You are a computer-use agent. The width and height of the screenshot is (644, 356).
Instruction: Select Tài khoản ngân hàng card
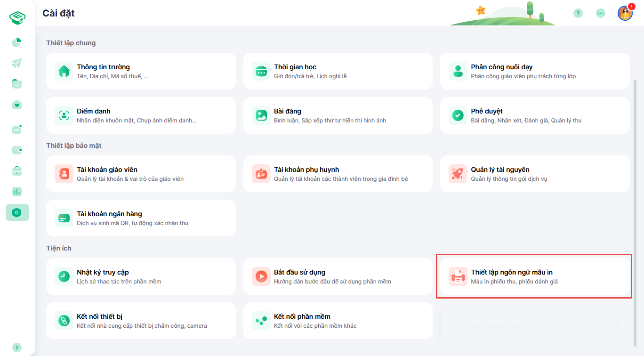pos(141,218)
